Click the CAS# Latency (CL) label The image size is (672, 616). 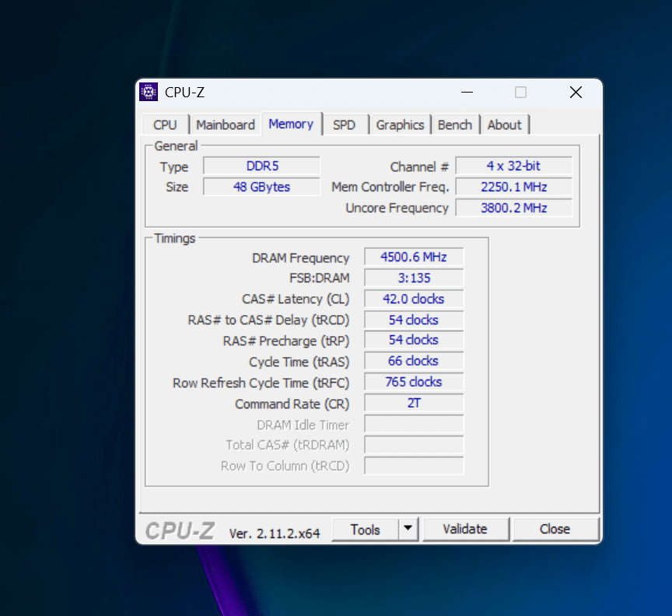point(296,299)
